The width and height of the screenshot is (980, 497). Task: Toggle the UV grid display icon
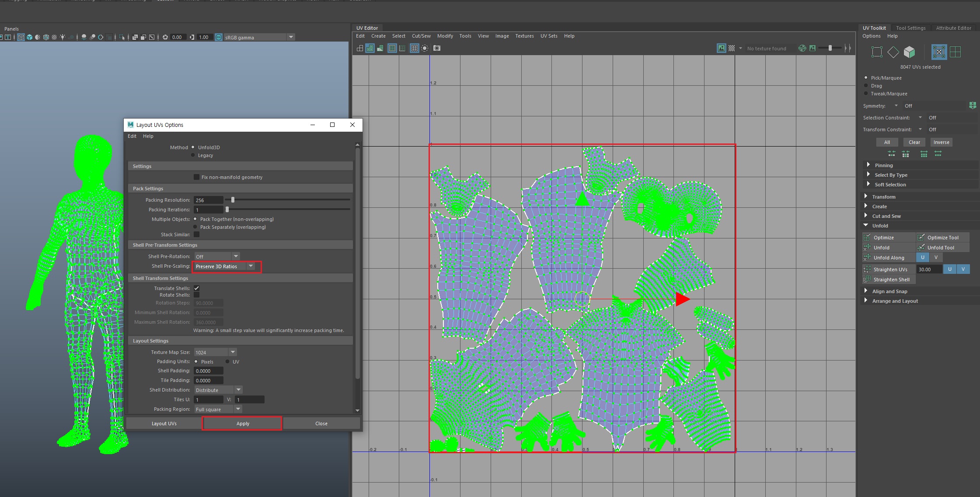point(414,48)
